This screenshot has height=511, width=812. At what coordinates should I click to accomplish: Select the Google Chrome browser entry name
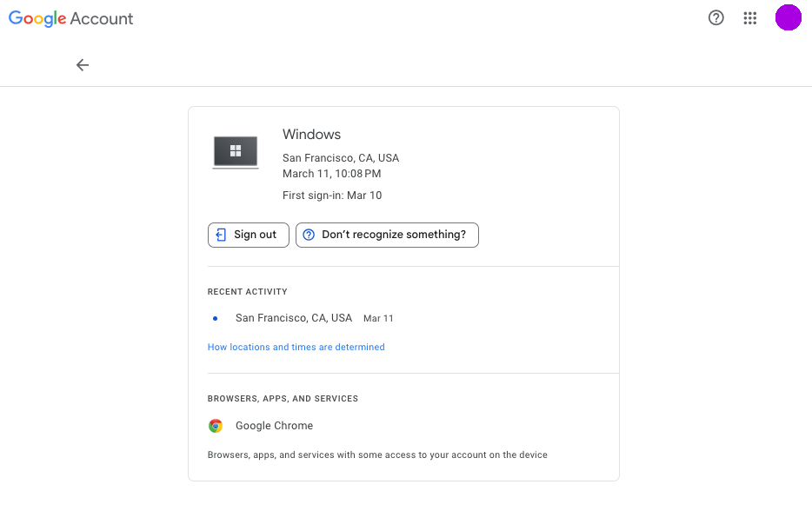tap(274, 426)
